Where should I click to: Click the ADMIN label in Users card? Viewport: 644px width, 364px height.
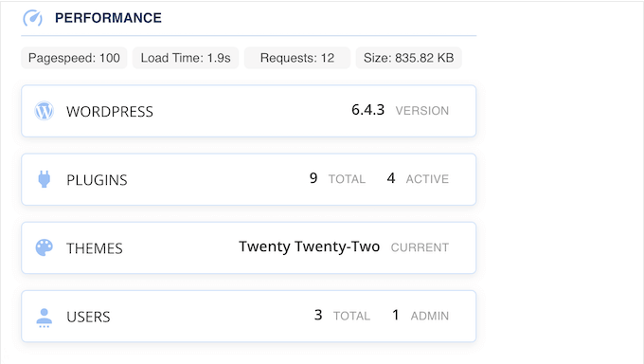(x=430, y=316)
